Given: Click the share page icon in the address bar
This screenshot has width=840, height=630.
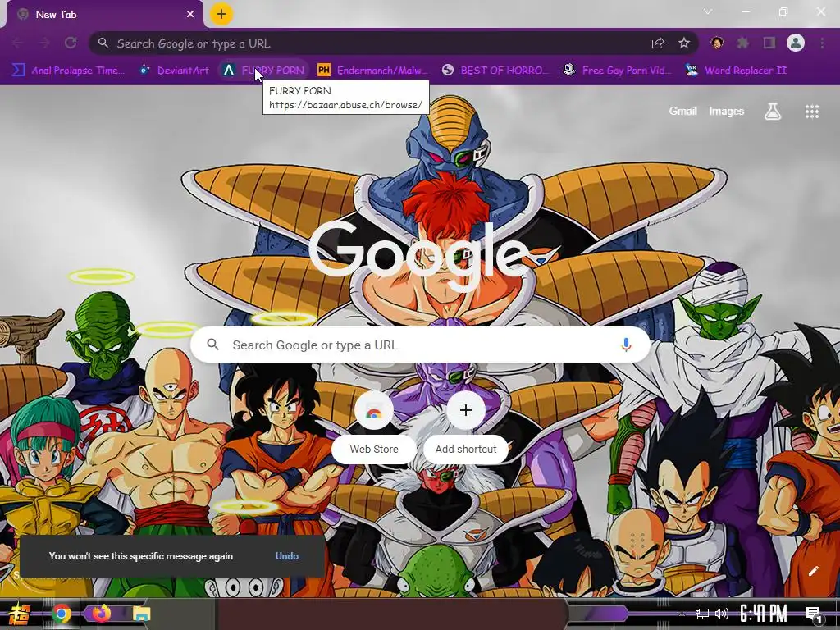Looking at the screenshot, I should point(658,43).
